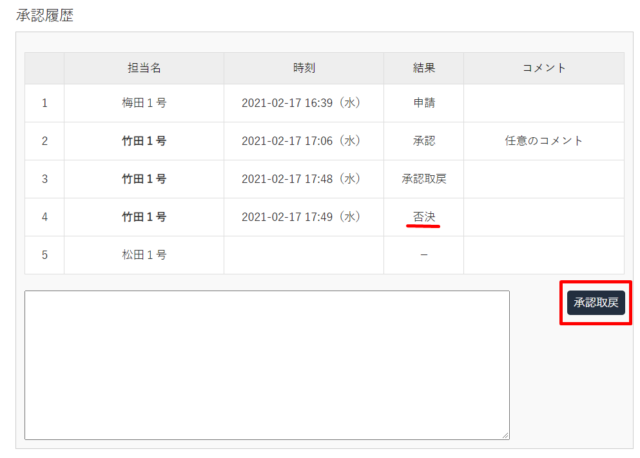Click the timestamp 2021-02-17 16:39
The width and height of the screenshot is (640, 458).
pyautogui.click(x=301, y=103)
